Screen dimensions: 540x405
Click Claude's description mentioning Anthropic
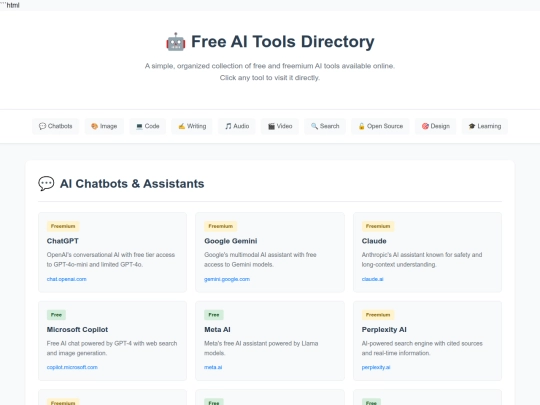tap(422, 259)
